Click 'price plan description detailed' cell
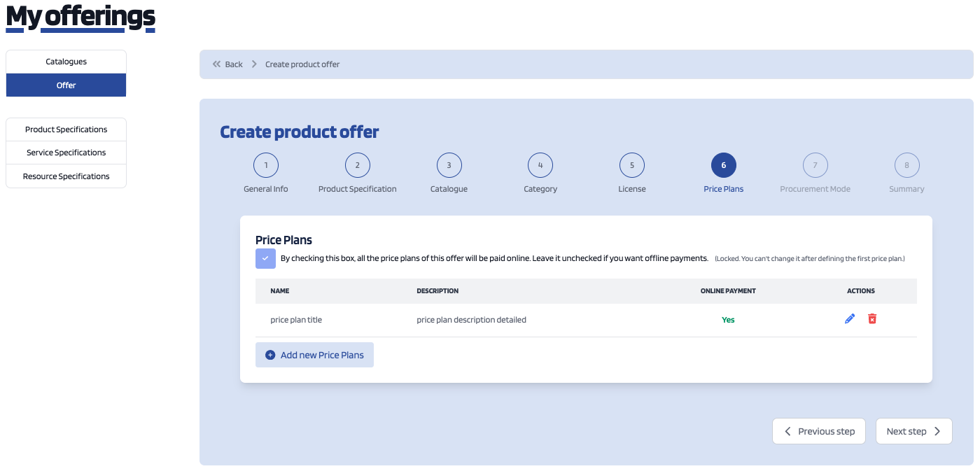 pyautogui.click(x=471, y=320)
